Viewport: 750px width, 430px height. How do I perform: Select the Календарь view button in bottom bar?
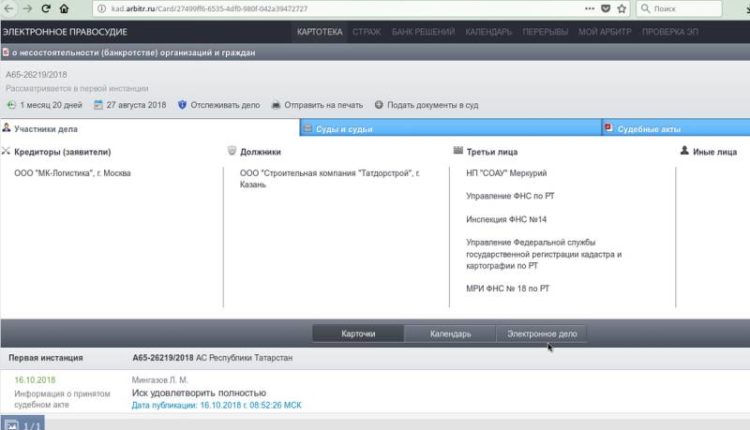450,334
